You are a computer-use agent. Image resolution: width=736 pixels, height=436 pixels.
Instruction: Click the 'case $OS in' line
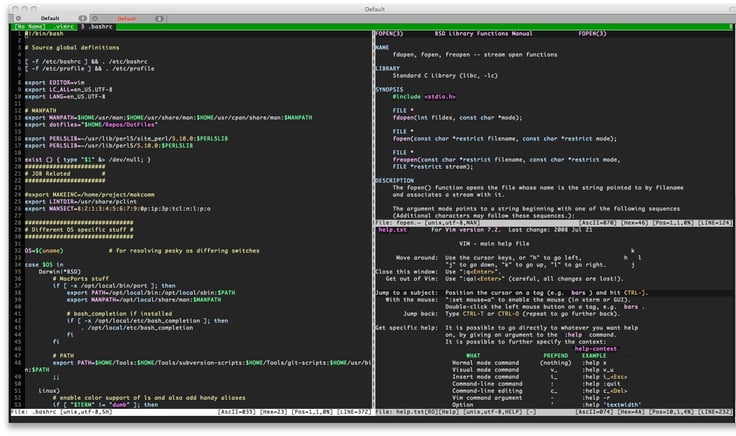pyautogui.click(x=44, y=265)
